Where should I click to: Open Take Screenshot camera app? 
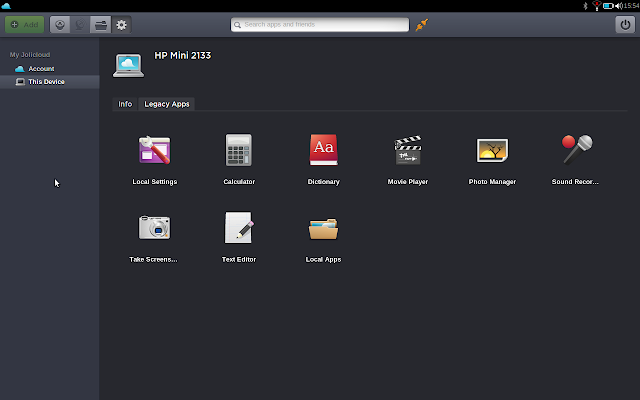click(x=154, y=227)
